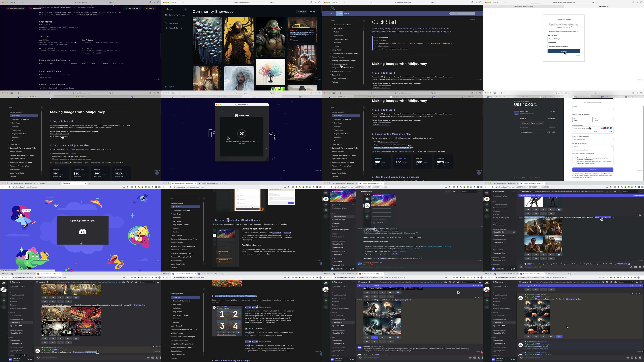Reload the Opening Discord App Chrome tab
This screenshot has width=644, height=362.
click(9, 187)
